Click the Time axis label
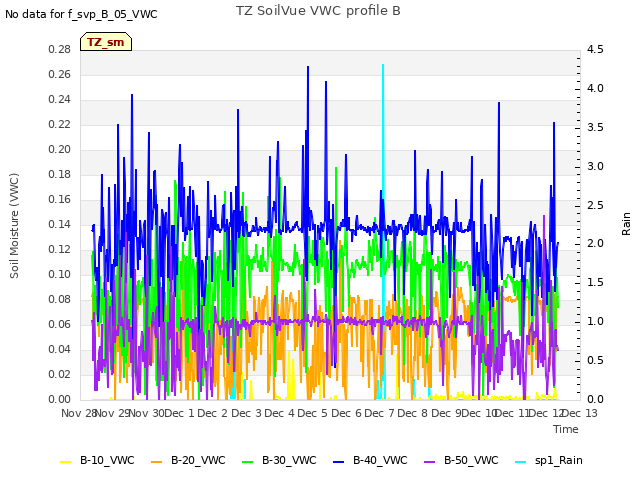 click(566, 429)
